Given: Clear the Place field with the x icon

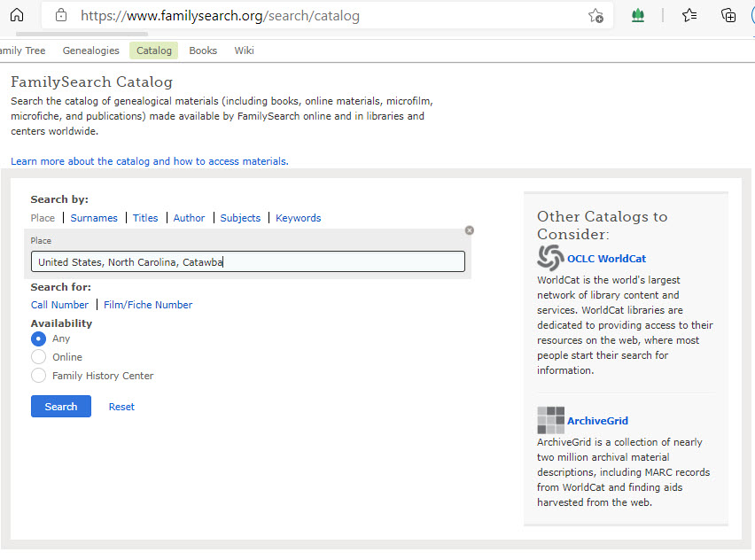Looking at the screenshot, I should pyautogui.click(x=470, y=230).
